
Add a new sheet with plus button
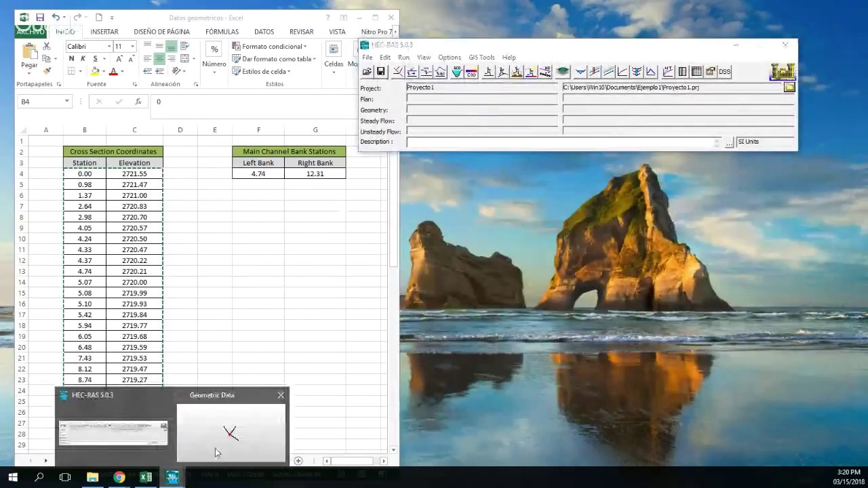tap(298, 461)
